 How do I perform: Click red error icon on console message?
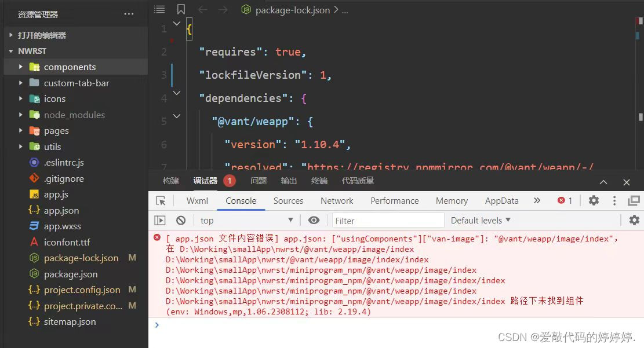157,237
